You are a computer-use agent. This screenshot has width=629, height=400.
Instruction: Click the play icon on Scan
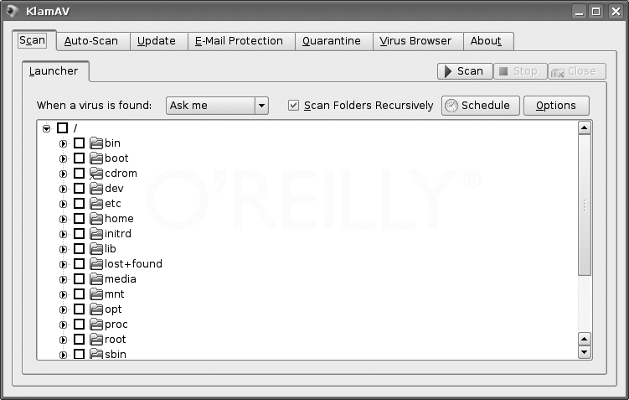[x=446, y=72]
